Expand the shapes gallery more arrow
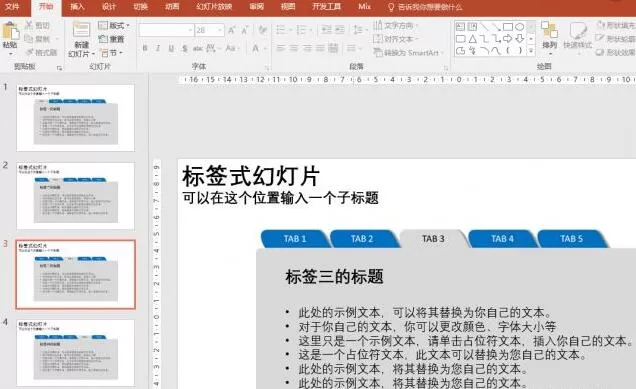636x389 pixels. pyautogui.click(x=531, y=51)
